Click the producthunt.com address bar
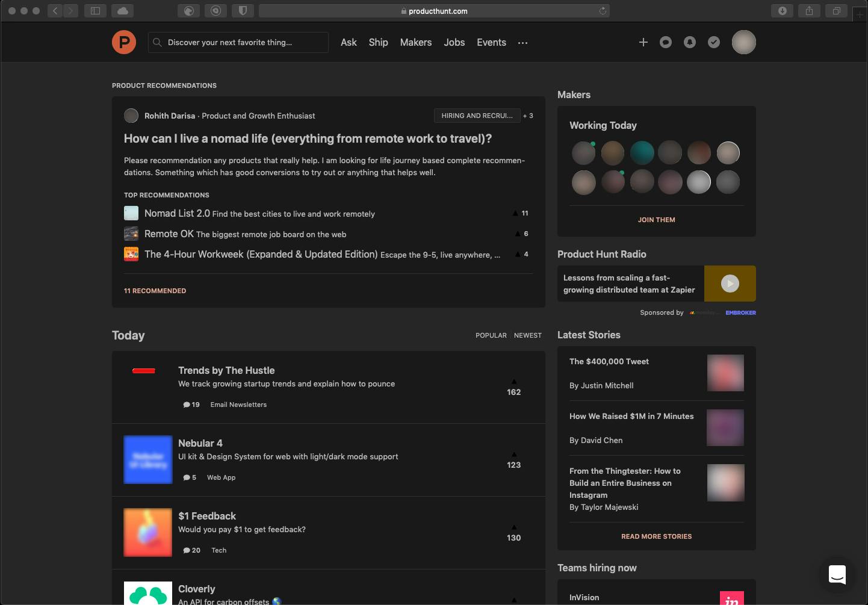 [x=434, y=11]
